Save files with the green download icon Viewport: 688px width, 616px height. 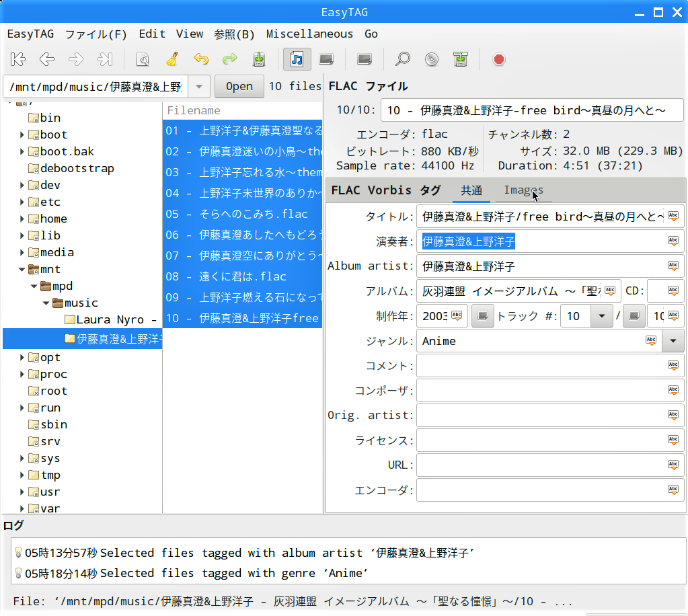(259, 59)
